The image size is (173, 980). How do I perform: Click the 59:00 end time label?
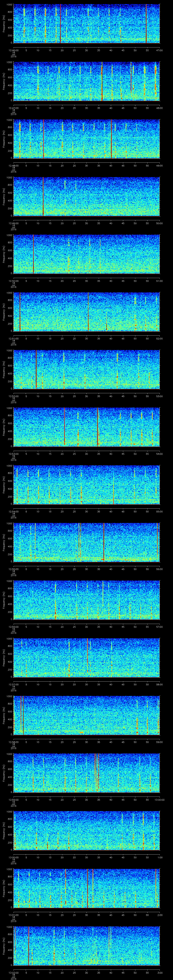click(159, 742)
